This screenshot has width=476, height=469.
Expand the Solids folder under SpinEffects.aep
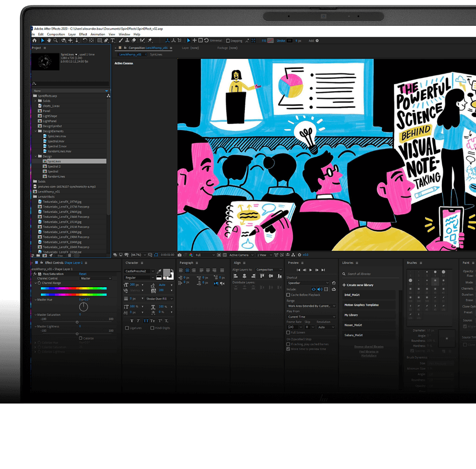click(35, 101)
